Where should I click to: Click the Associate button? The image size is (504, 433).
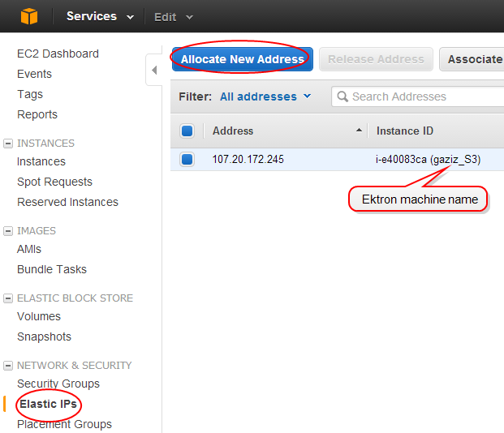(x=472, y=59)
